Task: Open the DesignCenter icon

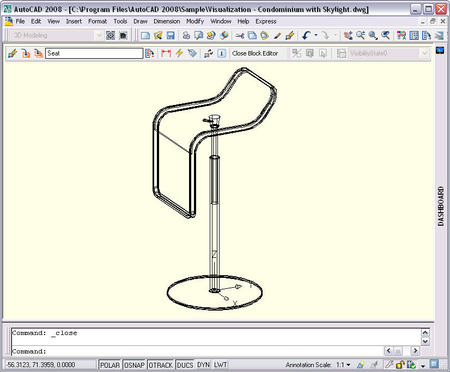Action: (414, 35)
